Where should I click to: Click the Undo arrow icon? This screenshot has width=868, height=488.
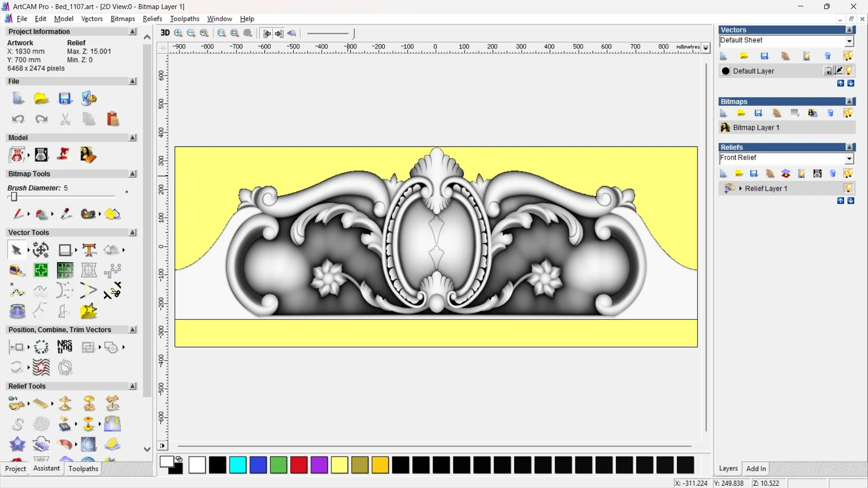18,119
